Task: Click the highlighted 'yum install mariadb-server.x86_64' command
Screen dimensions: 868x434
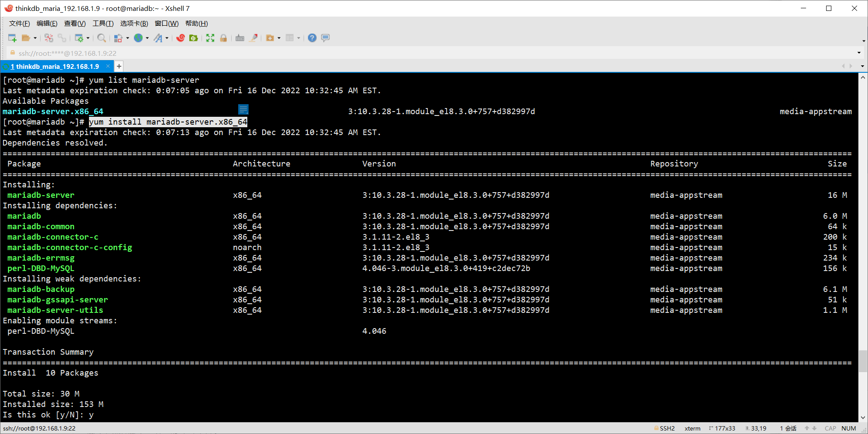Action: 168,122
